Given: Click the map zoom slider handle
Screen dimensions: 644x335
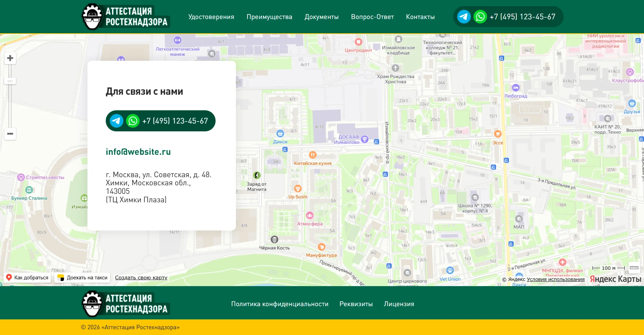Looking at the screenshot, I should (x=10, y=81).
